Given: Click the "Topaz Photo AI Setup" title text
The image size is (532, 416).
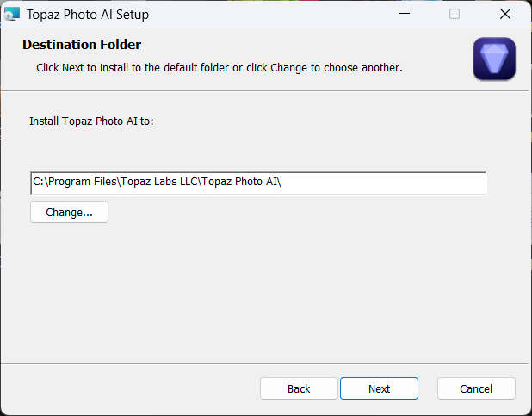Looking at the screenshot, I should [x=87, y=14].
